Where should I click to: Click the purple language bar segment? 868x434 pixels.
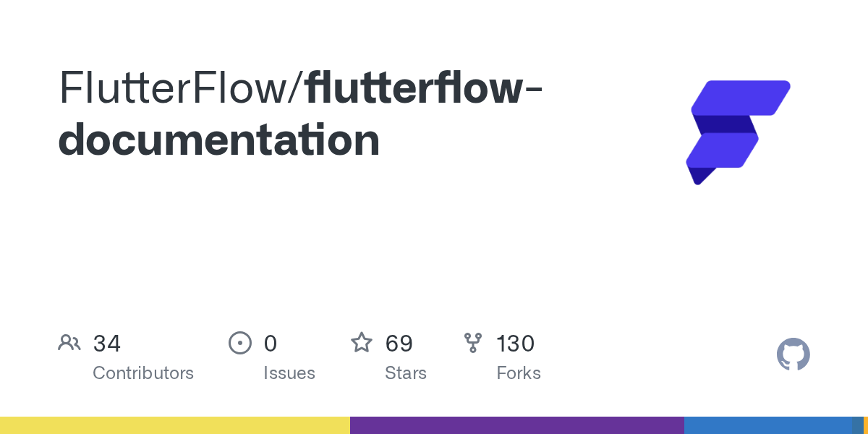[x=517, y=425]
